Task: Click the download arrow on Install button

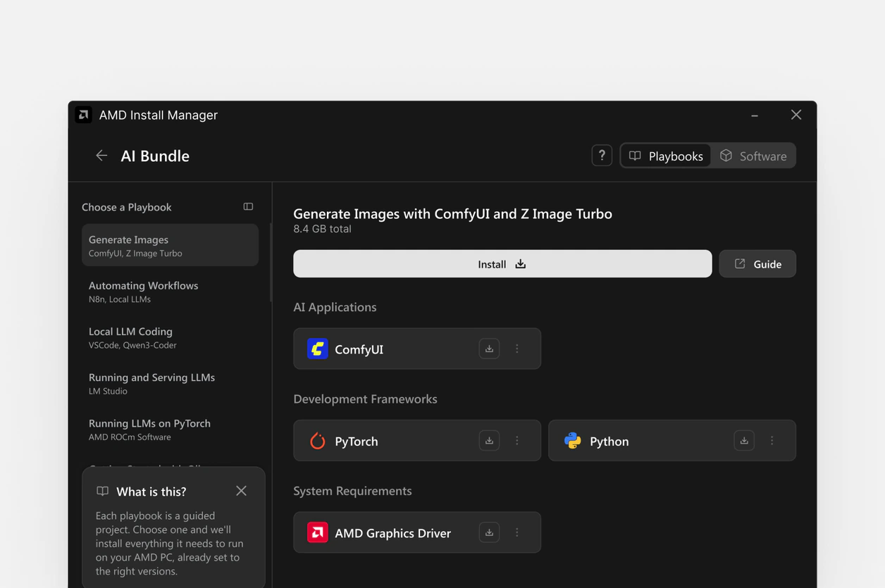Action: (520, 263)
